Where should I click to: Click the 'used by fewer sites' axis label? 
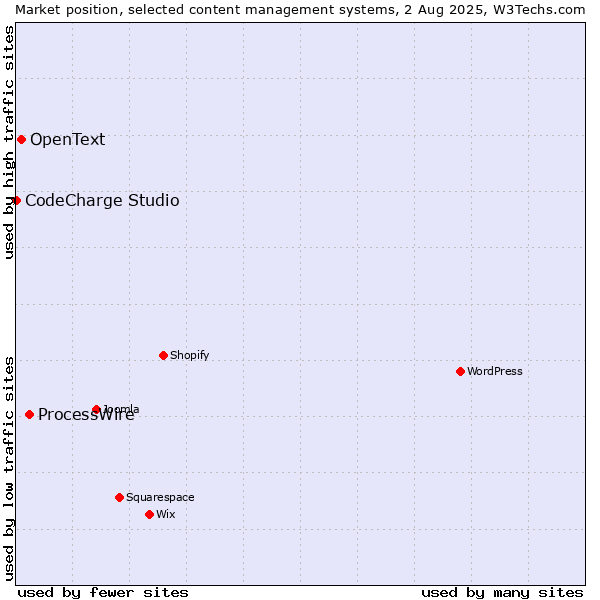click(x=103, y=593)
